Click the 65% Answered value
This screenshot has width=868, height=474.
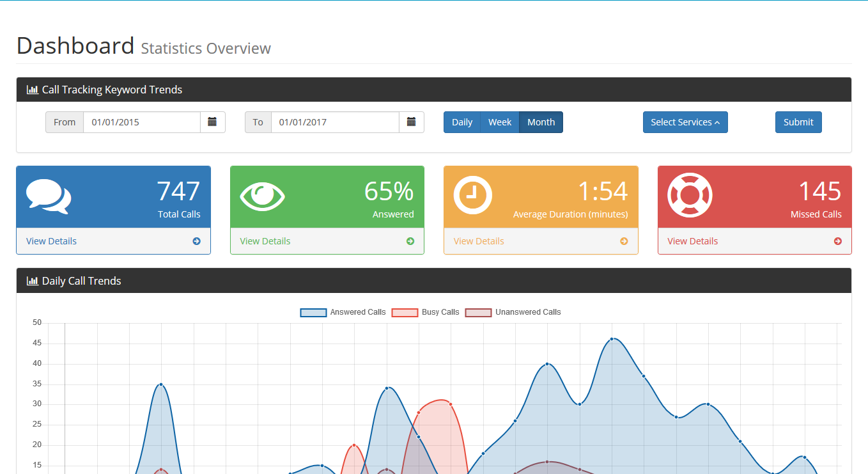[x=389, y=191]
